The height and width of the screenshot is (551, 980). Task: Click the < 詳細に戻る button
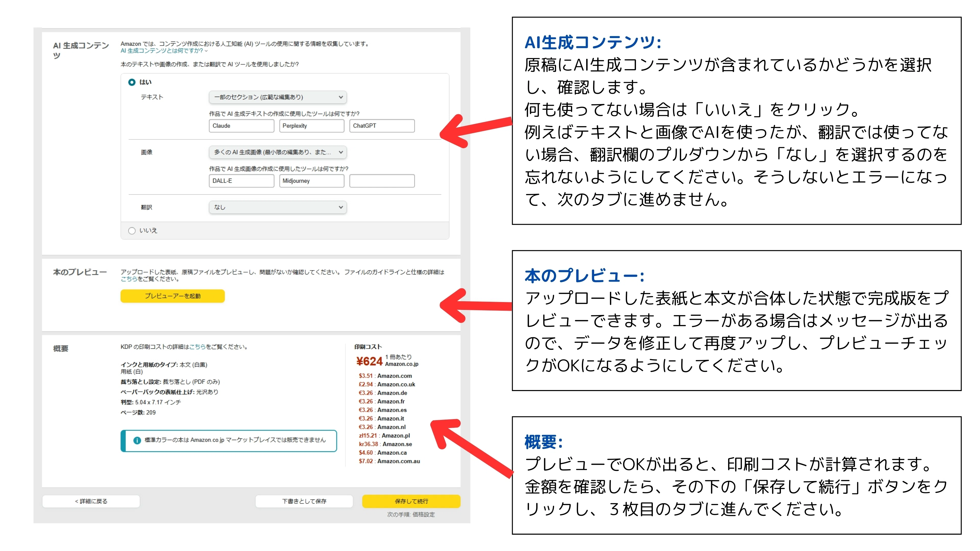[x=91, y=501]
